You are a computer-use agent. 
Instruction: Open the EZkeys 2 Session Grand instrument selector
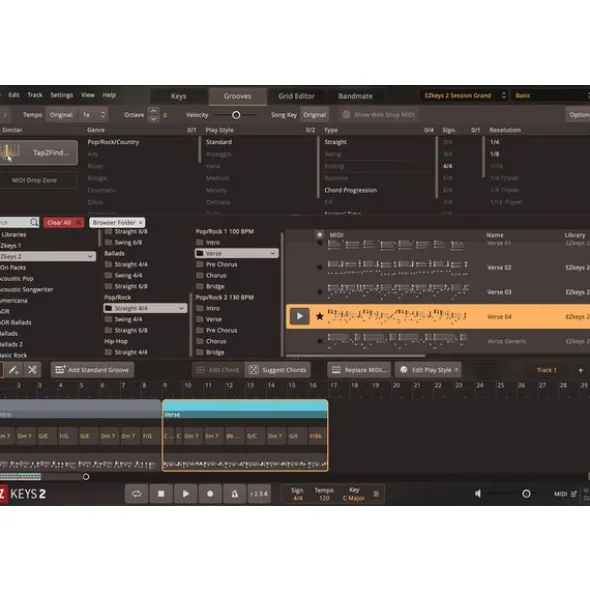click(x=465, y=95)
